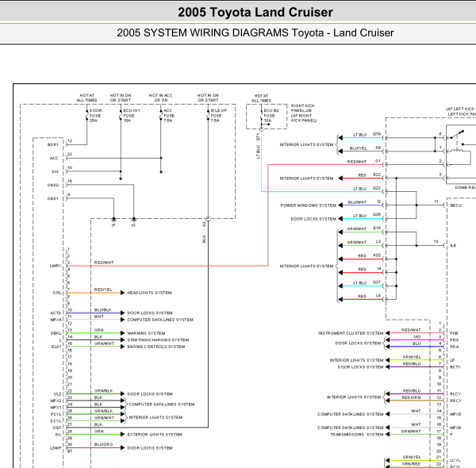This screenshot has width=476, height=468.
Task: Select the 'BLU/ORG' wire color label
Action: pos(103,444)
